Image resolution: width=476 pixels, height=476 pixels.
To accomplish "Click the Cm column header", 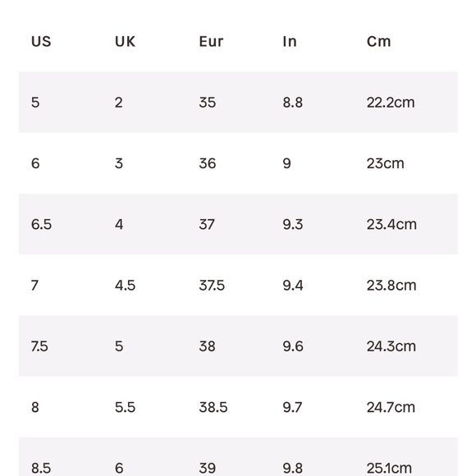I will [x=378, y=42].
